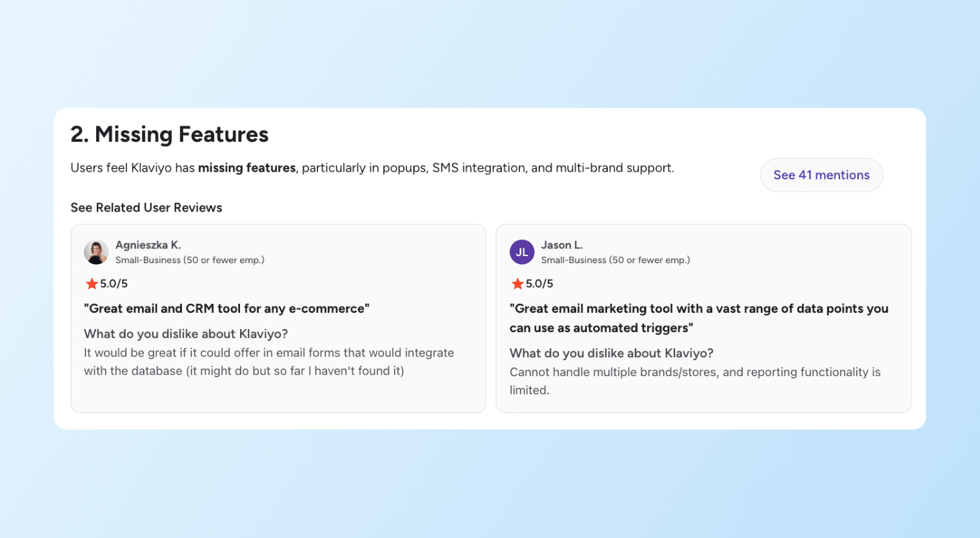Click the purple JL avatar circle

pyautogui.click(x=522, y=252)
